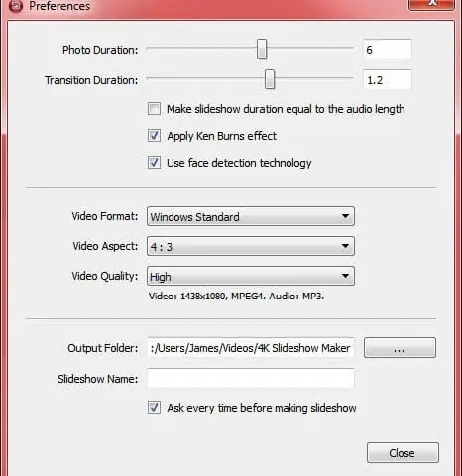462x476 pixels.
Task: Click the Close button at the bottom
Action: pos(403,453)
